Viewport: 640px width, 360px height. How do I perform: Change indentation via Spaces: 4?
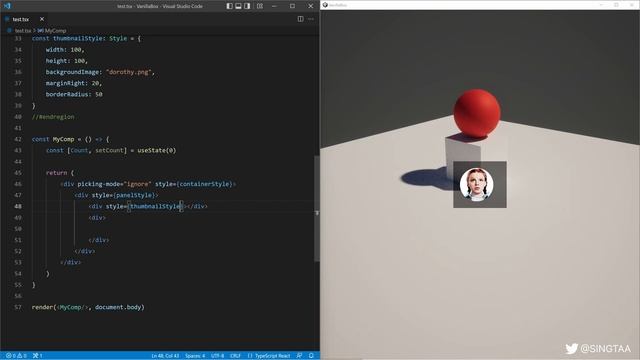point(195,356)
